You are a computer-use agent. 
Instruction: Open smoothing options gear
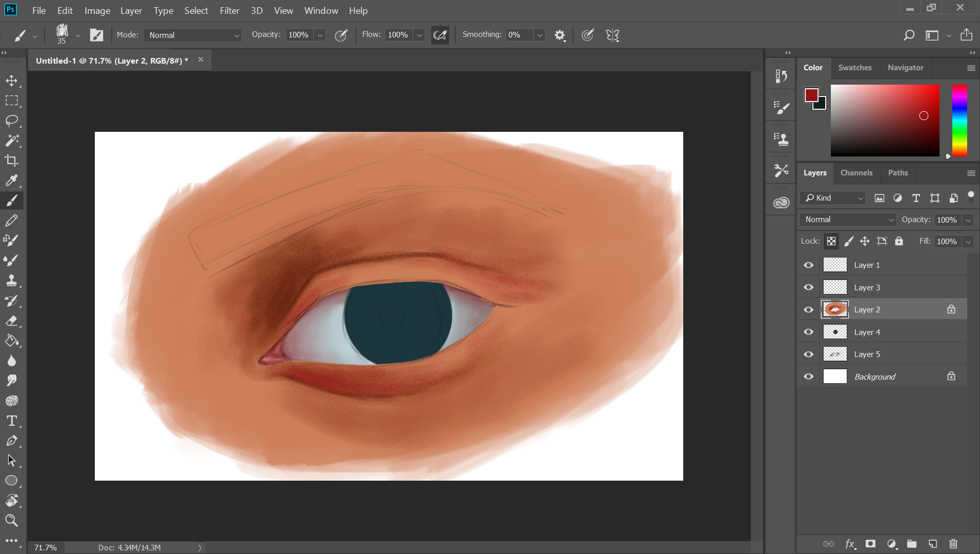[x=560, y=35]
